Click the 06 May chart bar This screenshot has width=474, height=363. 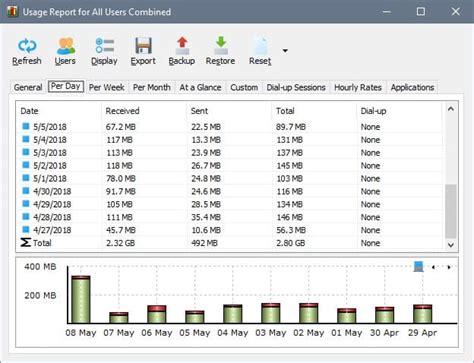(x=157, y=314)
